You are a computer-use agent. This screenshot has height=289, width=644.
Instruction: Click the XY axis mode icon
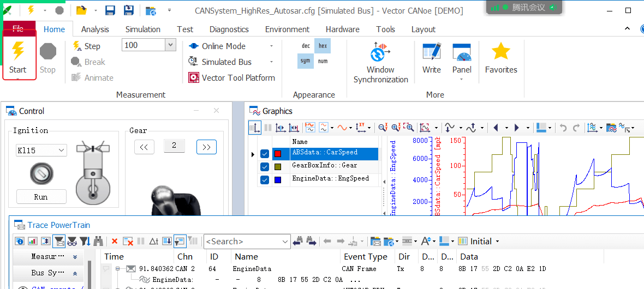pos(361,128)
